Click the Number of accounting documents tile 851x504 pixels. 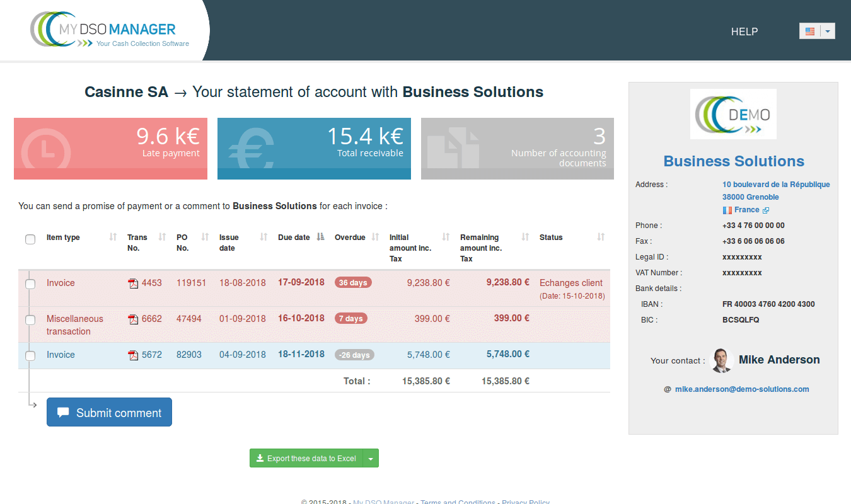click(x=518, y=149)
